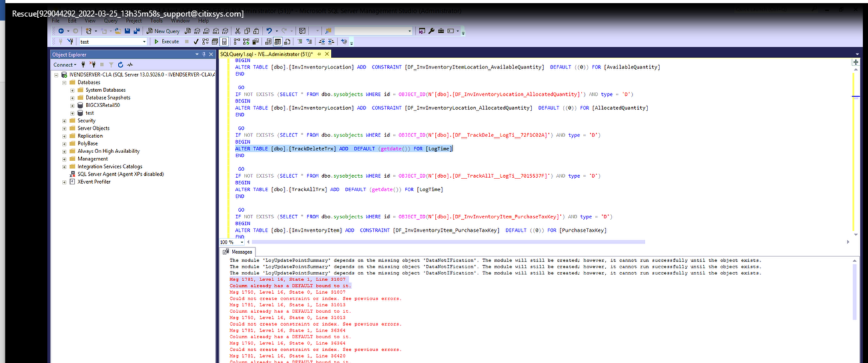
Task: Select the XEvent Profiler tree item
Action: tap(94, 182)
